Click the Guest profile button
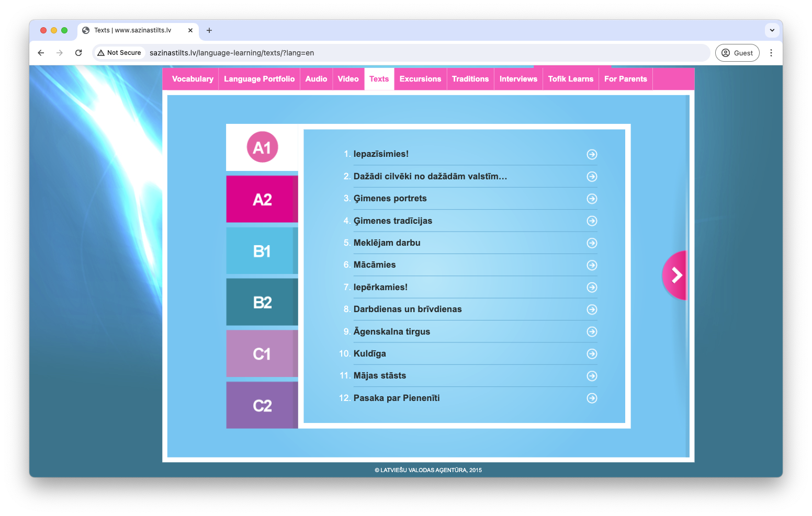This screenshot has width=812, height=516. [x=737, y=53]
